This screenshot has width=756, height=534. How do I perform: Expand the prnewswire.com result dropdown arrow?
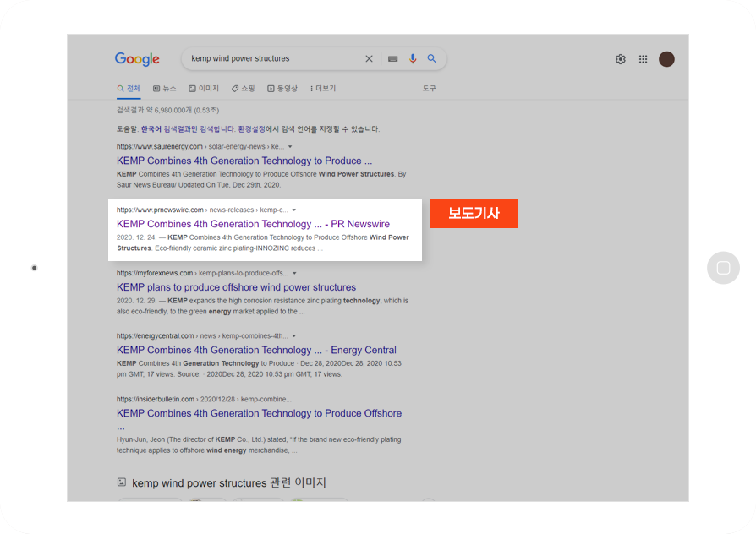point(294,210)
